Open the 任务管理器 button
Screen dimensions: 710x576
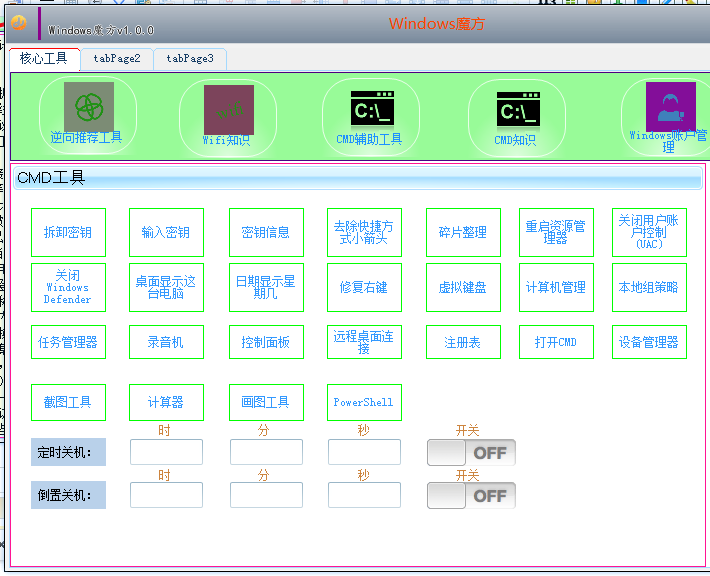(68, 342)
